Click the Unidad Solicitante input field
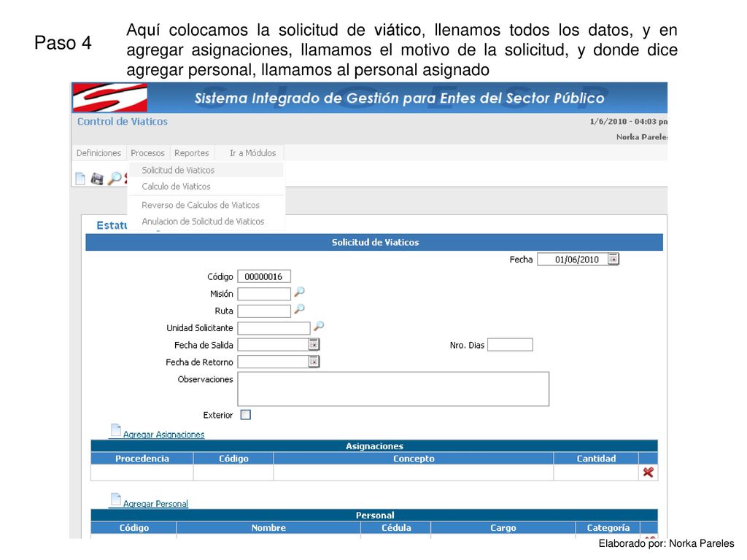747x560 pixels. pyautogui.click(x=274, y=328)
